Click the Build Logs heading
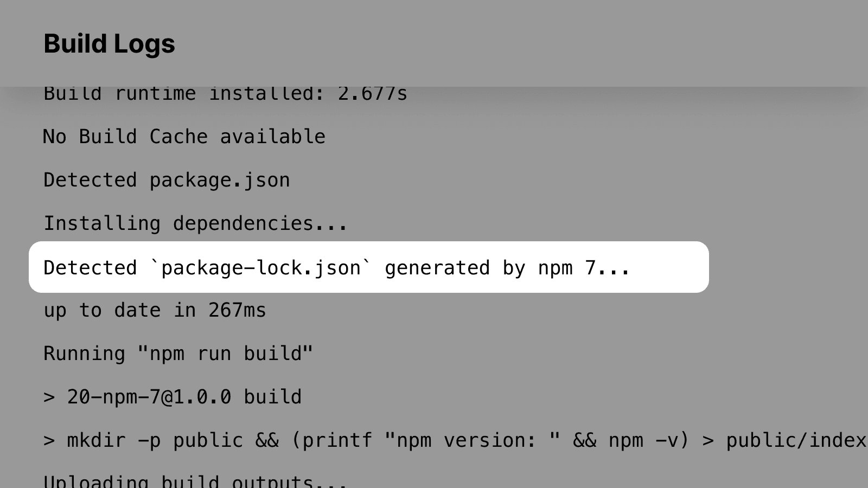The width and height of the screenshot is (868, 488). click(109, 44)
